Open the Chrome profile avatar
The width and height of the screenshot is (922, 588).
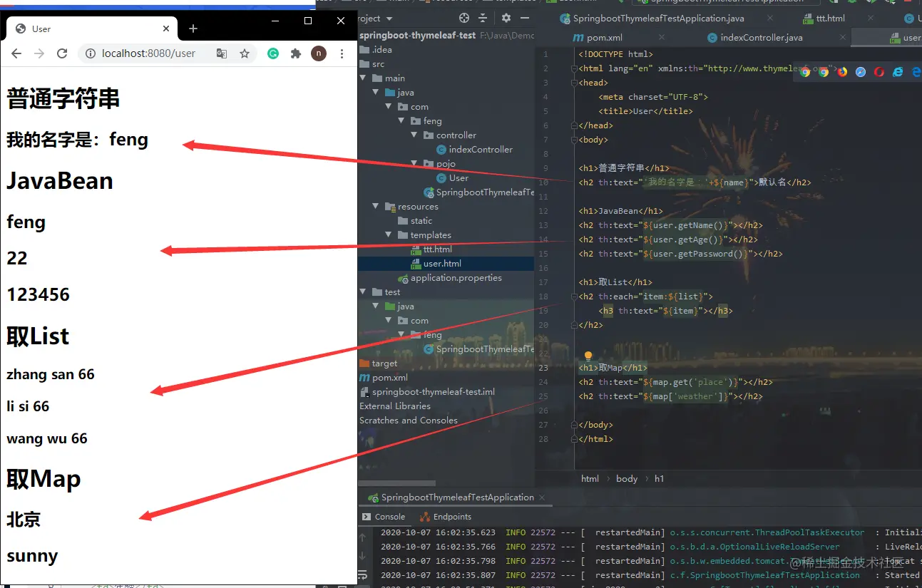(x=319, y=53)
